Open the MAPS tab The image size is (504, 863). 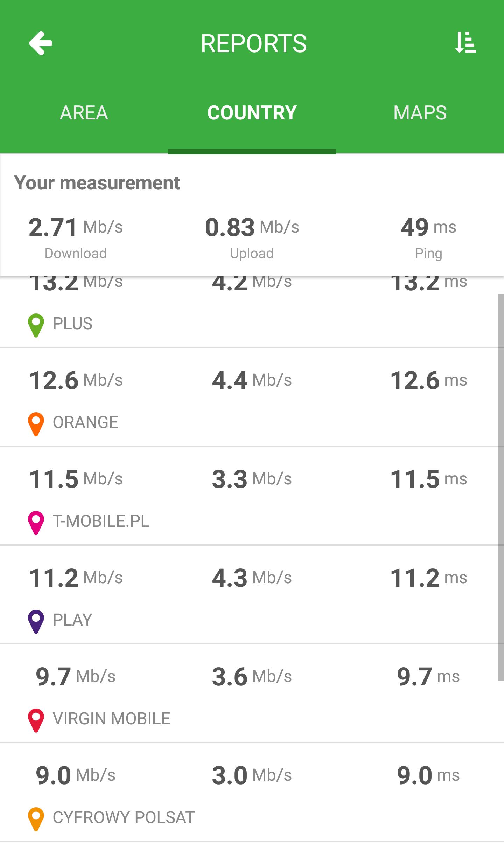point(420,113)
